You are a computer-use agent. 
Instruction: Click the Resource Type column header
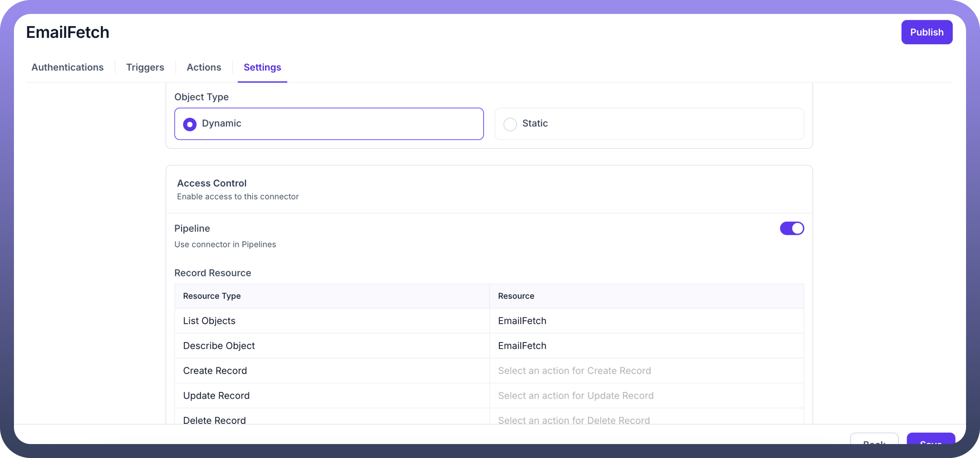pyautogui.click(x=212, y=296)
